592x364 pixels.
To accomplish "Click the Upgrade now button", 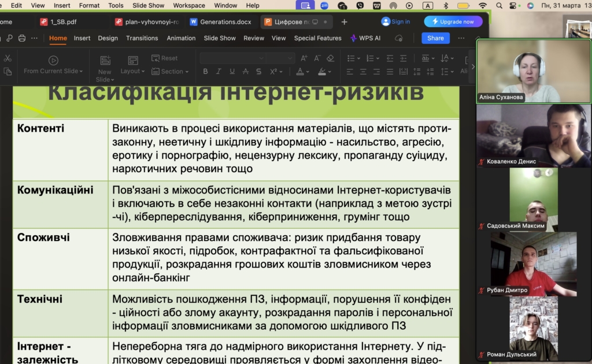I will pyautogui.click(x=453, y=22).
